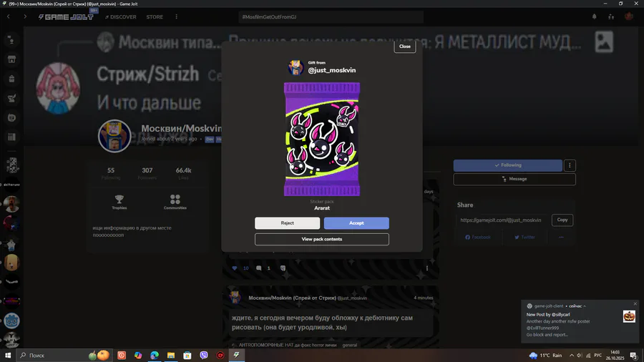The height and width of the screenshot is (362, 644).
Task: Open the Game Jolt taskbar icon
Action: pyautogui.click(x=237, y=356)
